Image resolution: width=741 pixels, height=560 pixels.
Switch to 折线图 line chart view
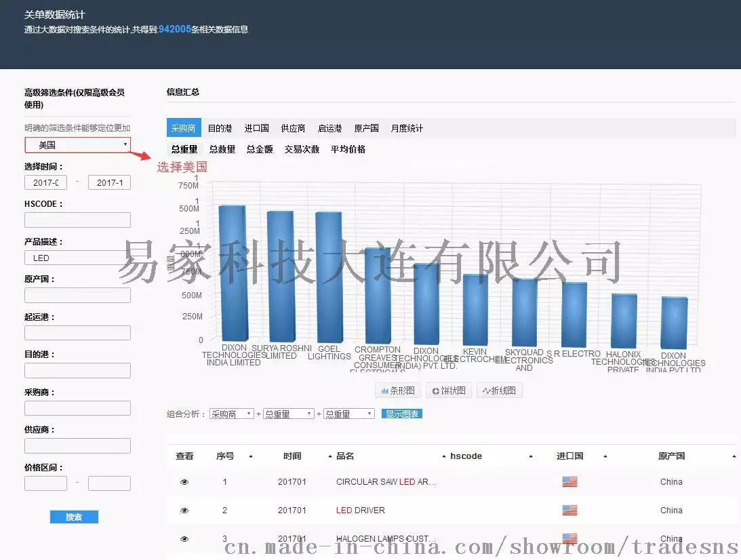click(500, 391)
